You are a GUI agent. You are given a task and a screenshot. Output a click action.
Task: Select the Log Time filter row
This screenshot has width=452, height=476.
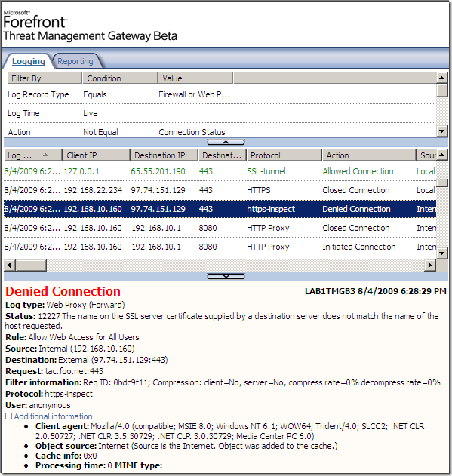tap(221, 113)
